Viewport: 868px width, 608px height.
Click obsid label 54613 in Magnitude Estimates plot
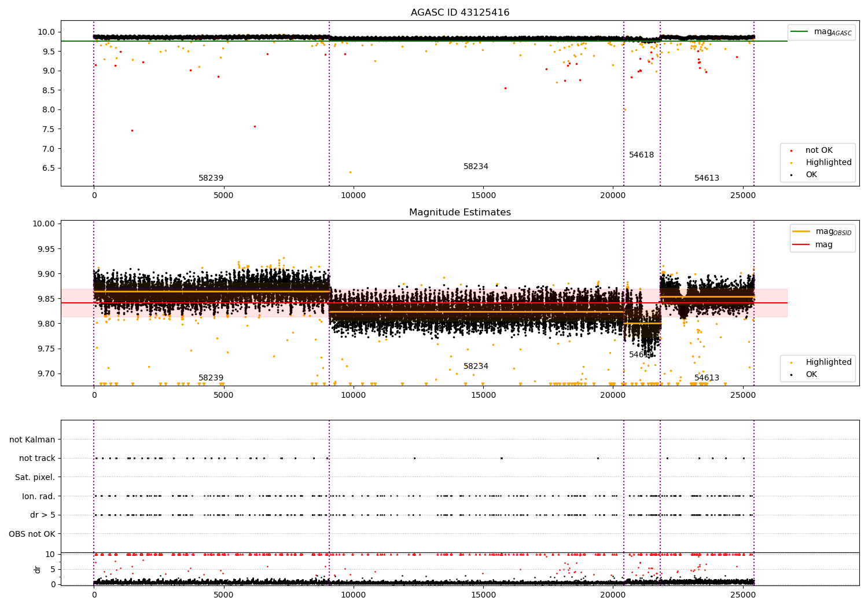pos(707,378)
